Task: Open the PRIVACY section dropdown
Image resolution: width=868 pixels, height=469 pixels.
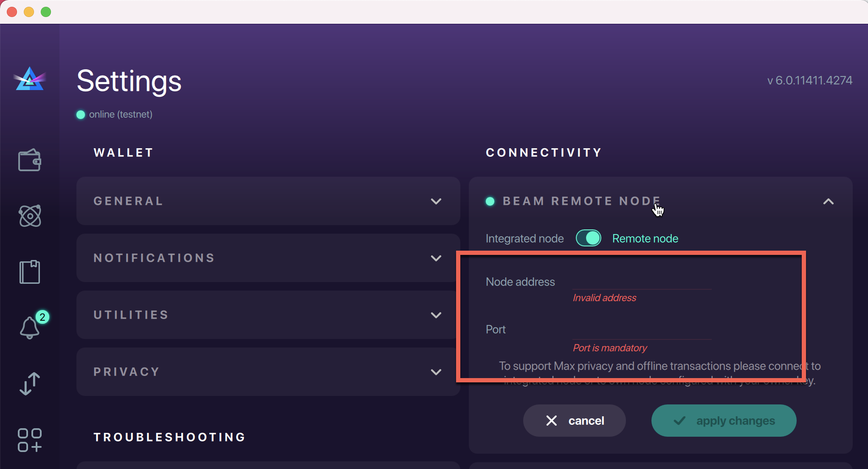Action: 436,372
